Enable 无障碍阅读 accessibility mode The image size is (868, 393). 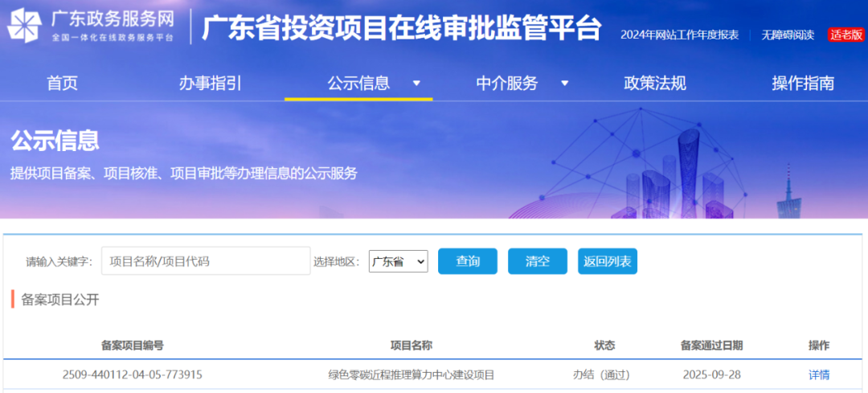788,35
